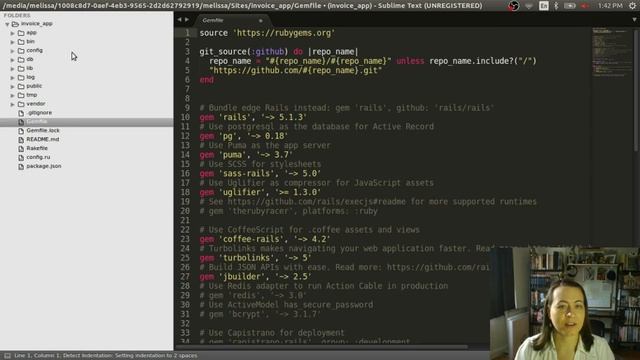Open the README.md file
This screenshot has width=640, height=360.
tap(42, 139)
